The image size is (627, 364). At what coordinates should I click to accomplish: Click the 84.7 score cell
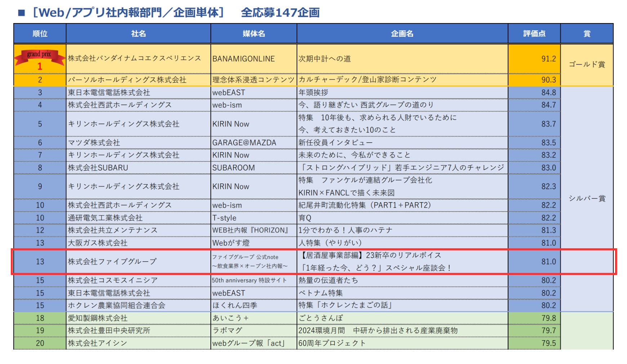coord(534,105)
